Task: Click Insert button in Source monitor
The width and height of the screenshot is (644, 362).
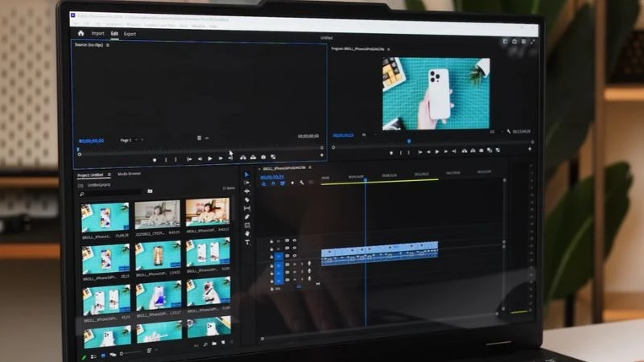Action: point(243,158)
